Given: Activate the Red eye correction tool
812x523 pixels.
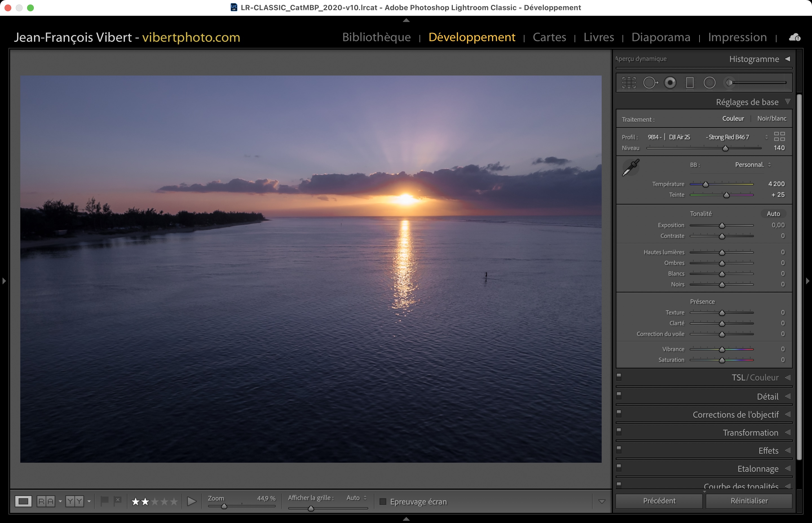Looking at the screenshot, I should (x=670, y=83).
